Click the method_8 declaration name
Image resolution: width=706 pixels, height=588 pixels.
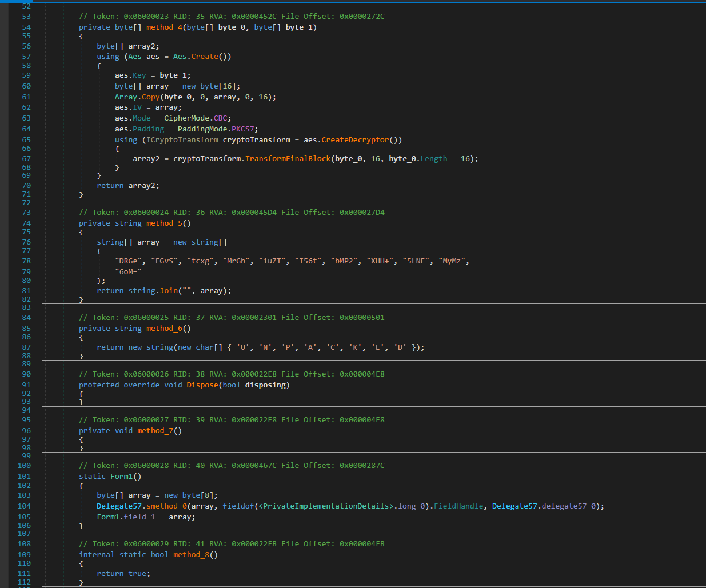191,555
